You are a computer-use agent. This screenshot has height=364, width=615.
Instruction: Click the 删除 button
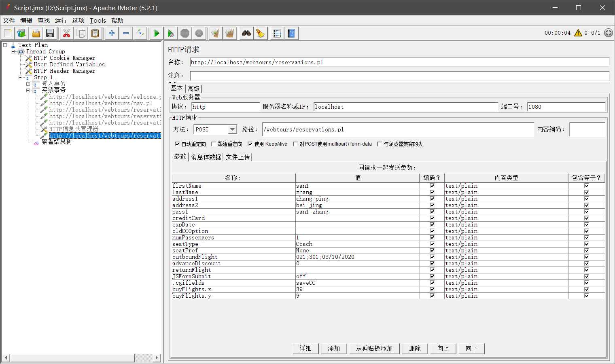click(415, 349)
